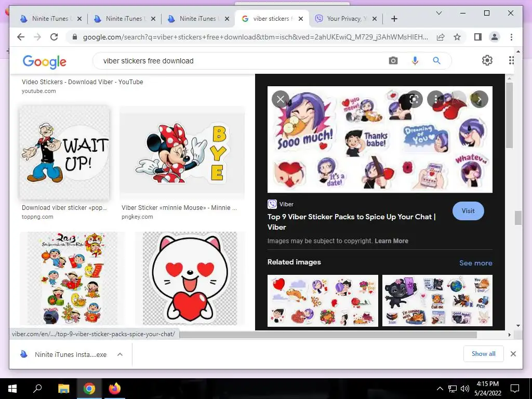Close the image preview panel

click(281, 99)
